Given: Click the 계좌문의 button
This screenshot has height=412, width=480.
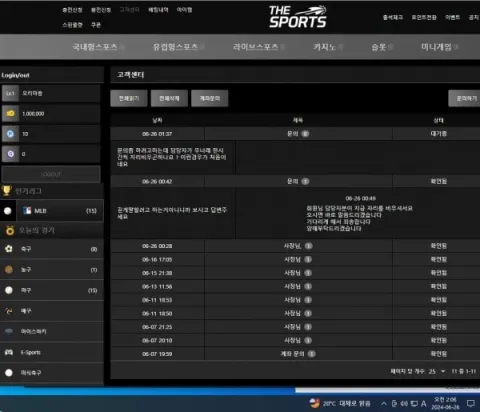Looking at the screenshot, I should pos(210,98).
